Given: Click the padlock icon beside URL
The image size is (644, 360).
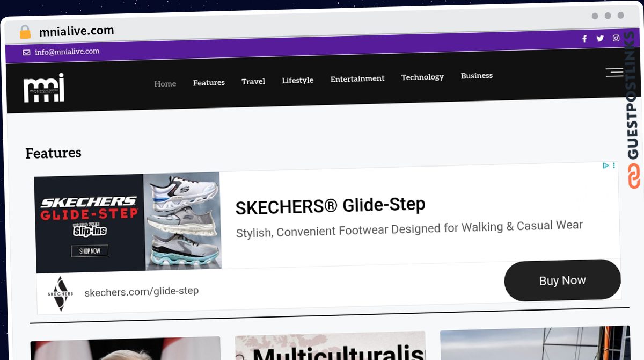Looking at the screenshot, I should tap(25, 32).
